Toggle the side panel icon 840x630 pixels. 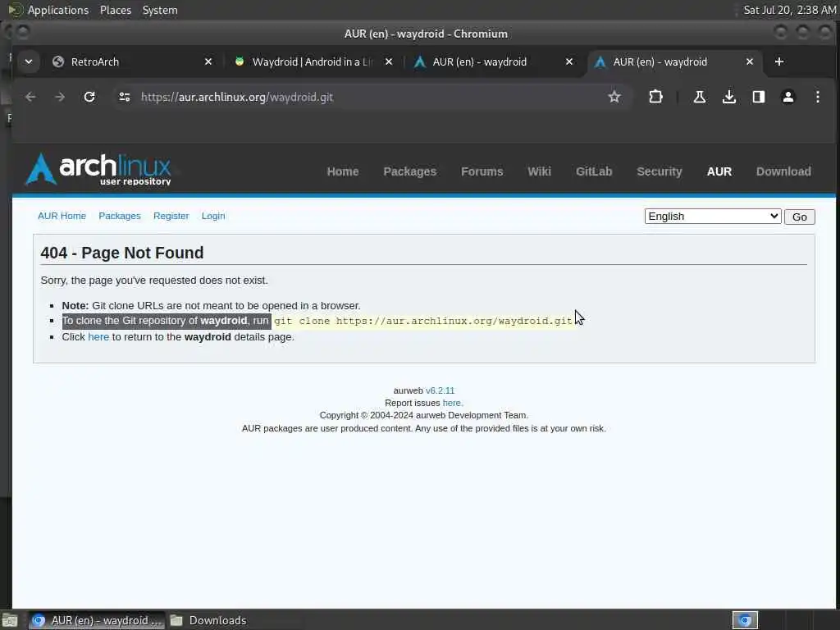click(758, 97)
